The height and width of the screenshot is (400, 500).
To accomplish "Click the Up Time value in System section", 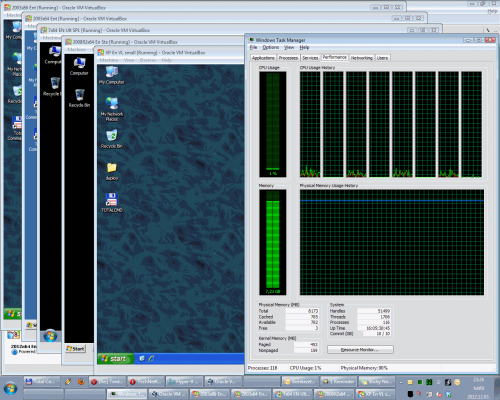I will tap(378, 328).
